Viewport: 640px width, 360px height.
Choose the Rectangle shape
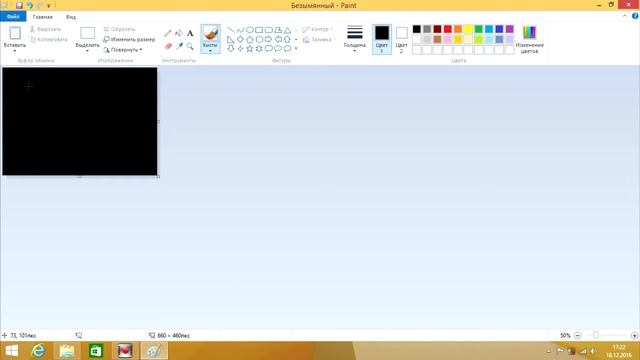[x=259, y=30]
